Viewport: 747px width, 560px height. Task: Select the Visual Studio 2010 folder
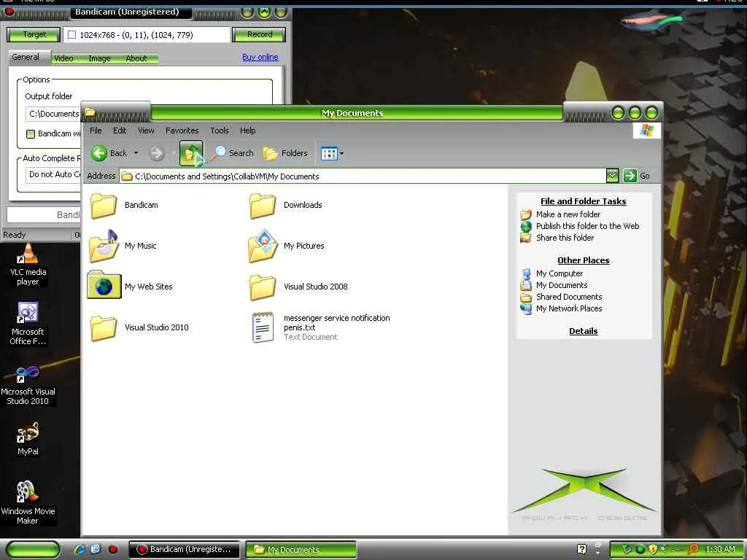139,327
